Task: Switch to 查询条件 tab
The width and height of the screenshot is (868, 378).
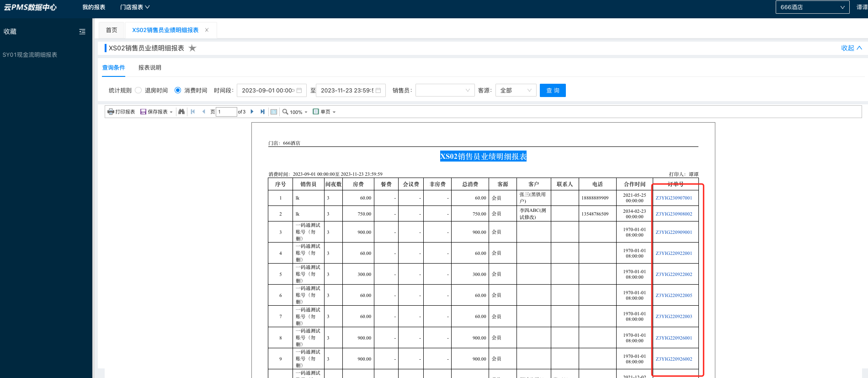Action: coord(113,68)
